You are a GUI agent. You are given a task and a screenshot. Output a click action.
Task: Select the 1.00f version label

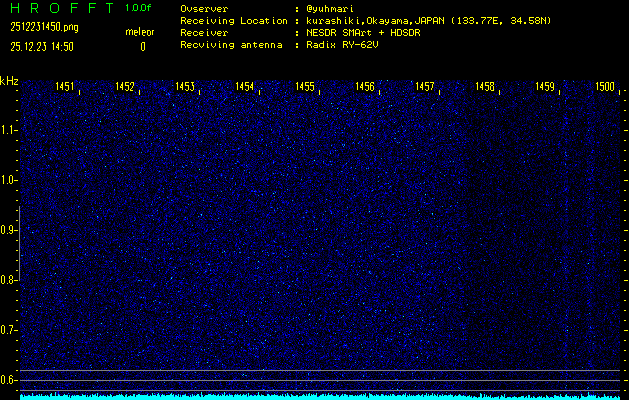pyautogui.click(x=139, y=8)
